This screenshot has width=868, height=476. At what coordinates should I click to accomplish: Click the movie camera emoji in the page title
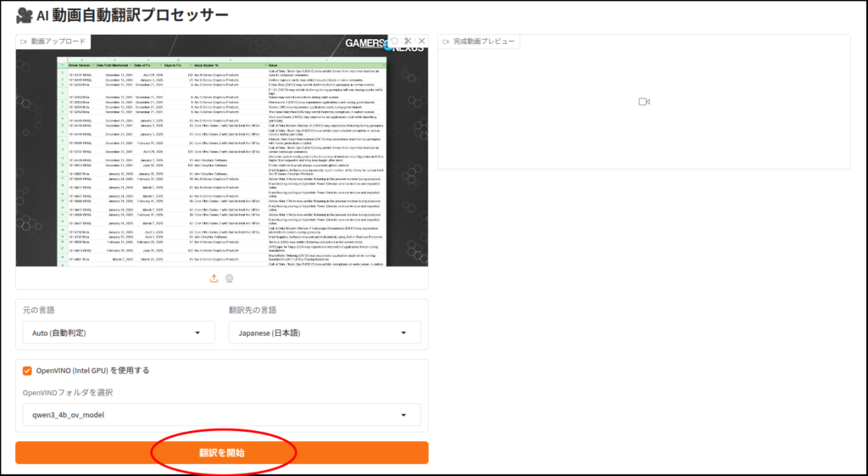24,15
